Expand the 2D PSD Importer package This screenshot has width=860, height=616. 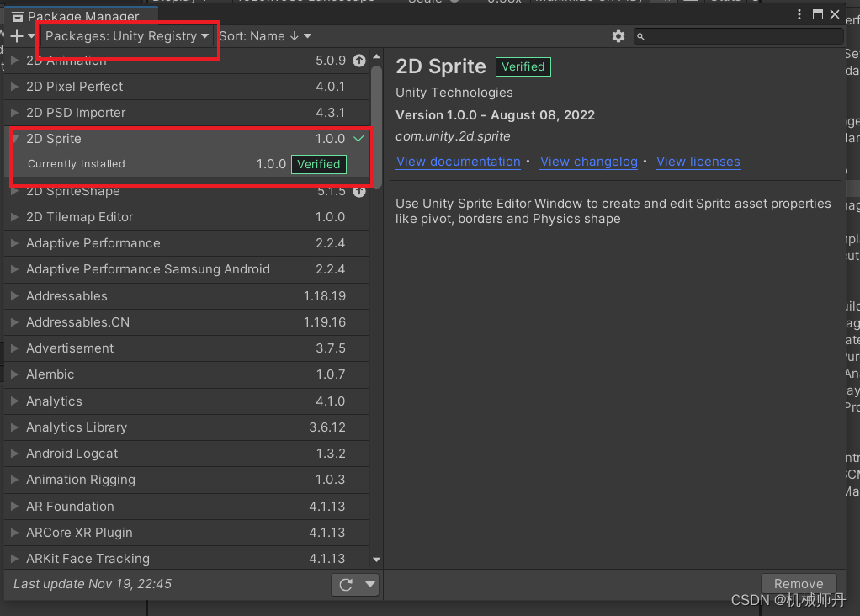(x=15, y=113)
